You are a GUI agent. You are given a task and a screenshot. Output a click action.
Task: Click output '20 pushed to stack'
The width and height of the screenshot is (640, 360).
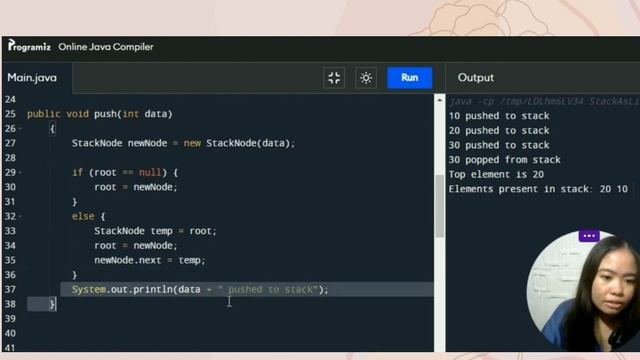click(499, 131)
